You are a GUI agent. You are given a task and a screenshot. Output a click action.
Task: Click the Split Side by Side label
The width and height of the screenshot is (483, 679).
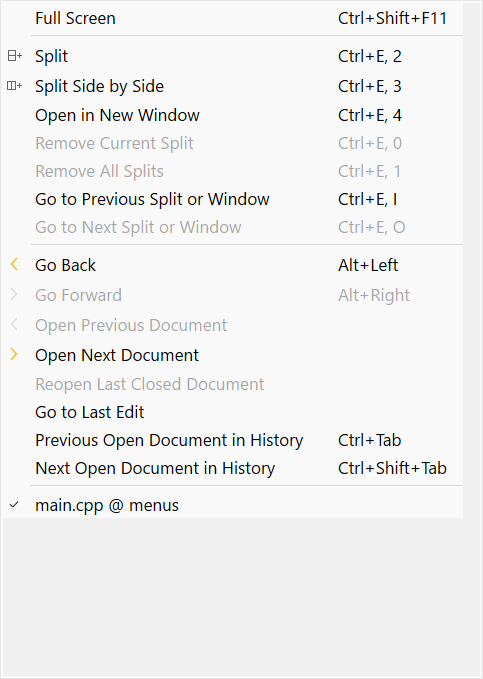tap(100, 87)
